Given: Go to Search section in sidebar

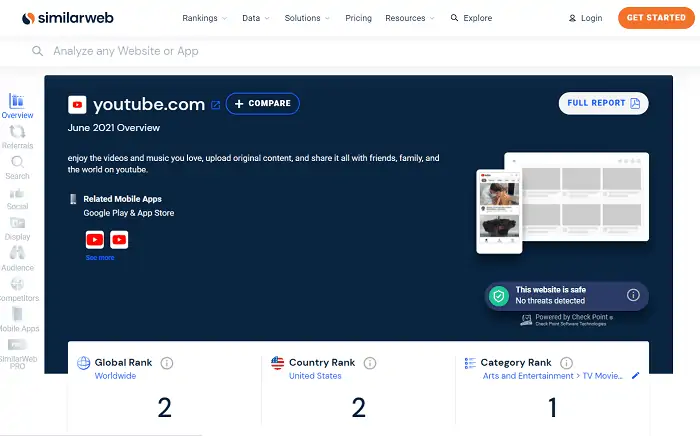Looking at the screenshot, I should click(x=17, y=163).
